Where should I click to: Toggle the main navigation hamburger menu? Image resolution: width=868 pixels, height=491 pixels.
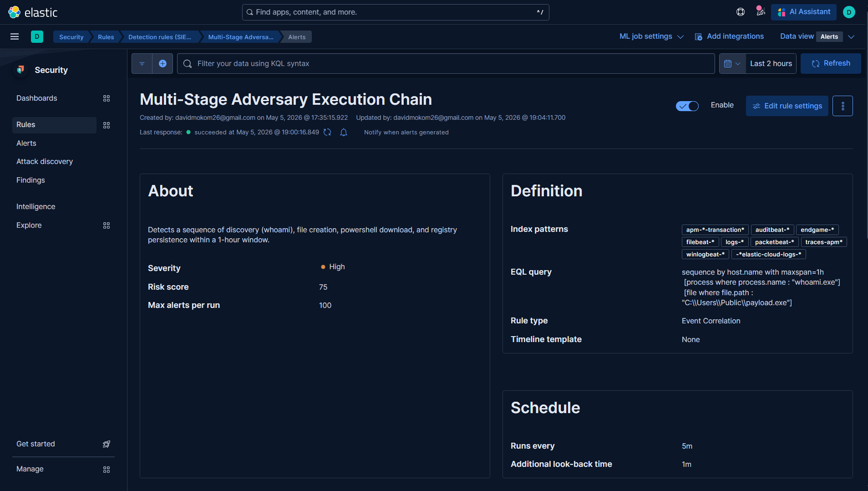tap(15, 36)
